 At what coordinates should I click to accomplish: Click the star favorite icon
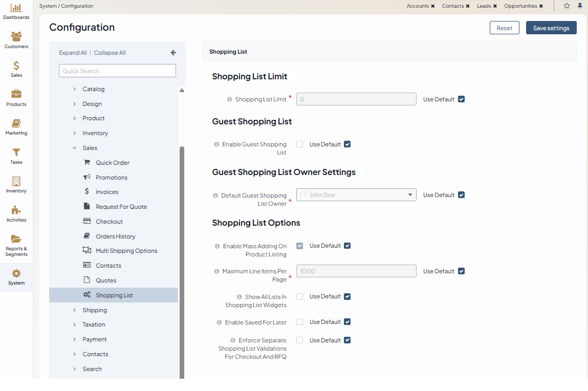[x=567, y=6]
